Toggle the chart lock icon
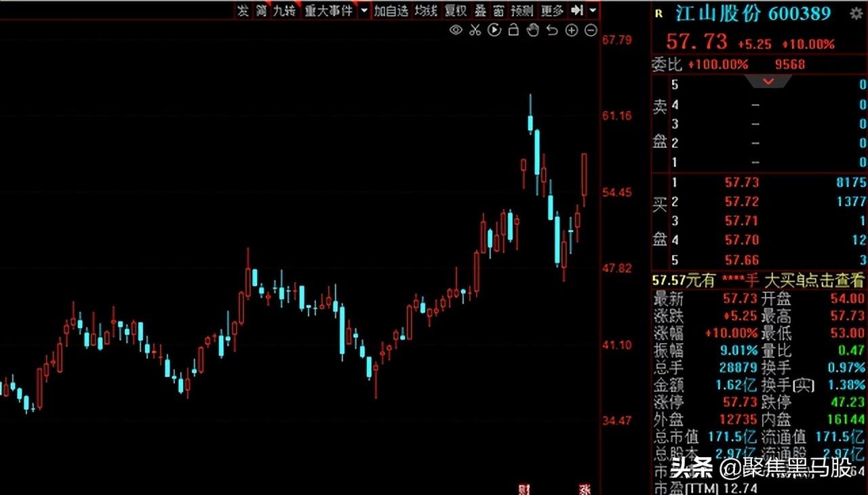This screenshot has height=495, width=868. click(513, 30)
